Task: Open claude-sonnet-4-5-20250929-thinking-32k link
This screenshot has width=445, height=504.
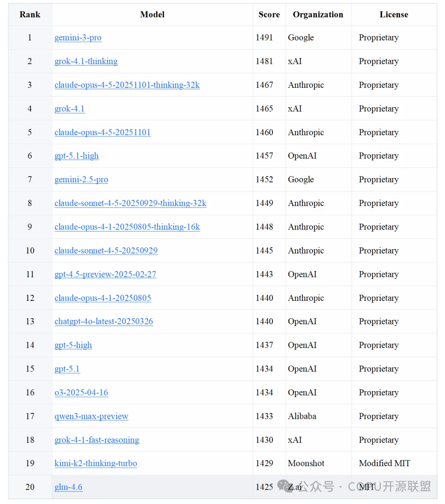Action: pyautogui.click(x=130, y=203)
